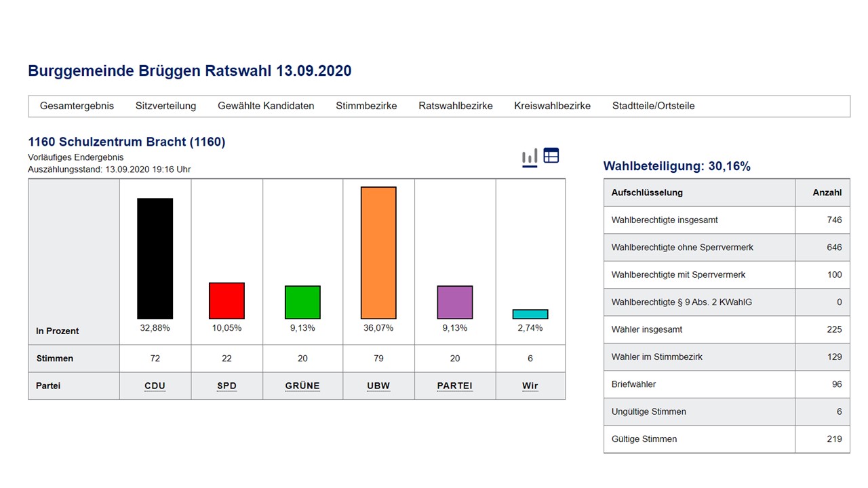Click the red SPD bar
Viewport: 868px width, 488px height.
coord(226,300)
